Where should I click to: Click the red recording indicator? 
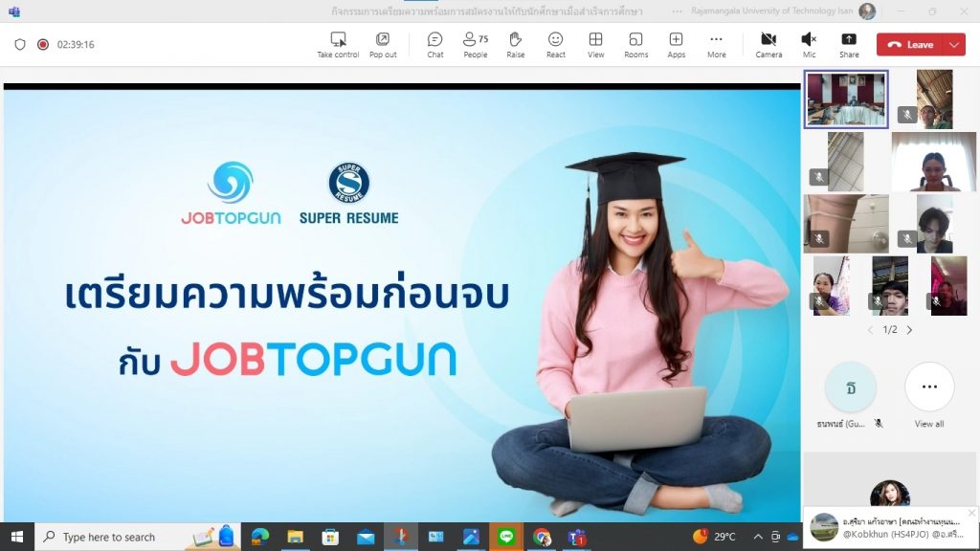[42, 44]
